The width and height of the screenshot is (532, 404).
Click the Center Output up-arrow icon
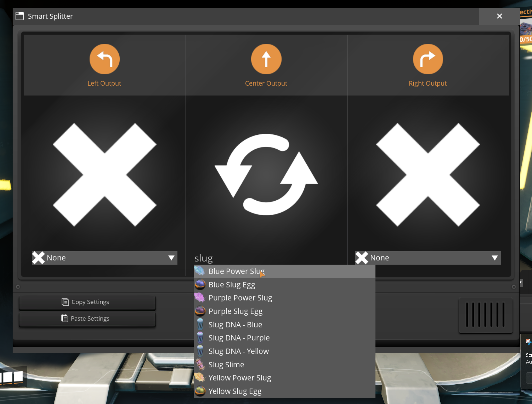266,59
